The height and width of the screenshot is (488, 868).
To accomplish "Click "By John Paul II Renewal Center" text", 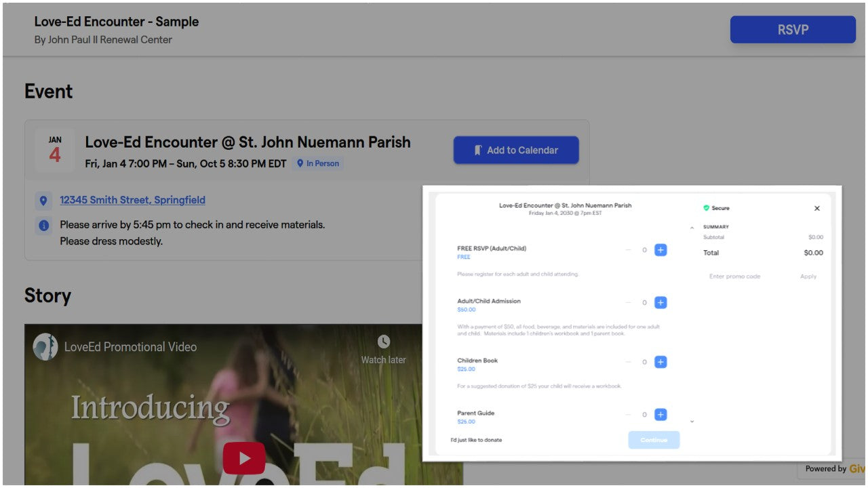I will (103, 40).
